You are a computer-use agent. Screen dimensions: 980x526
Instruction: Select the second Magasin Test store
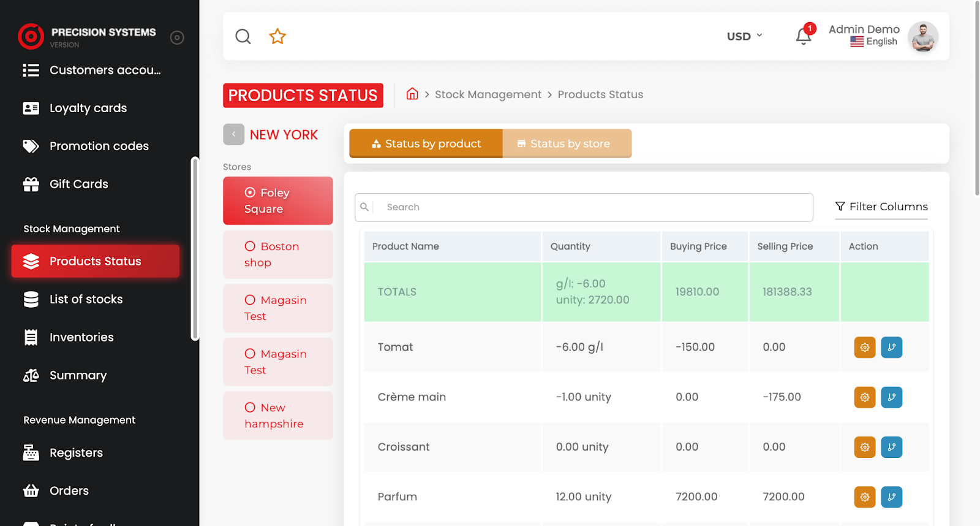278,362
